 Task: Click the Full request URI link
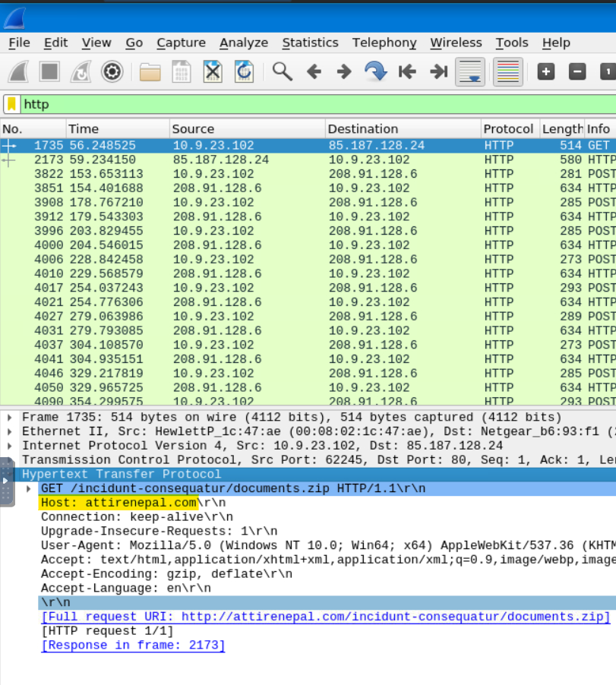pos(325,617)
